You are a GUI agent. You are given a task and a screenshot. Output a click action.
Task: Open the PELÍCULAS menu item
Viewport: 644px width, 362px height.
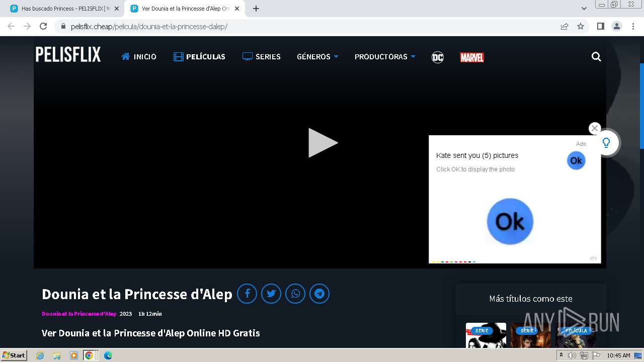point(199,57)
